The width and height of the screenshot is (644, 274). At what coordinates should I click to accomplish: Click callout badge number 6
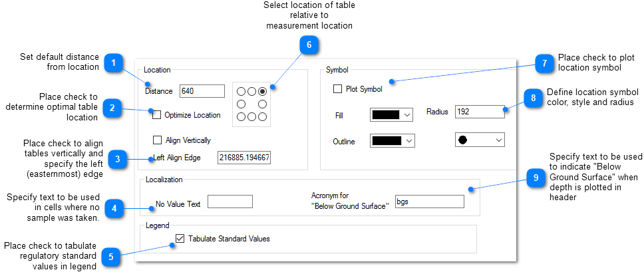308,45
